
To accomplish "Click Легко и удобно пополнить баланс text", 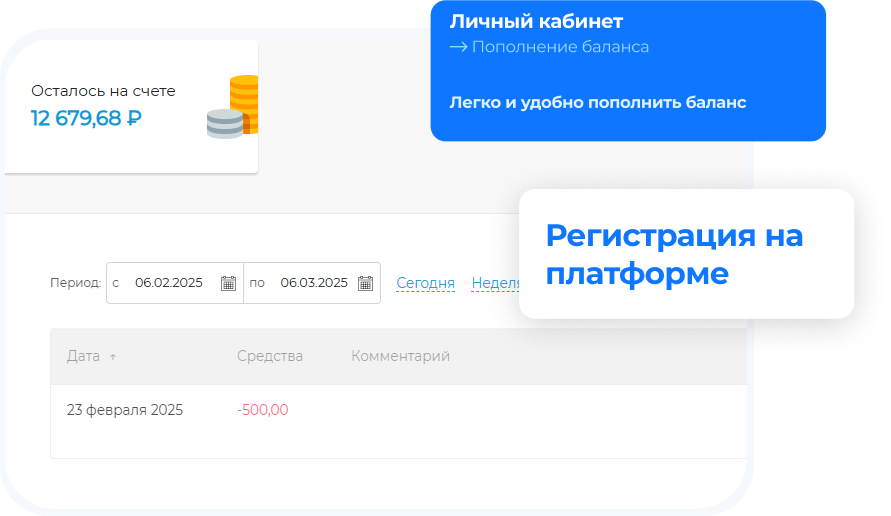I will click(x=598, y=102).
